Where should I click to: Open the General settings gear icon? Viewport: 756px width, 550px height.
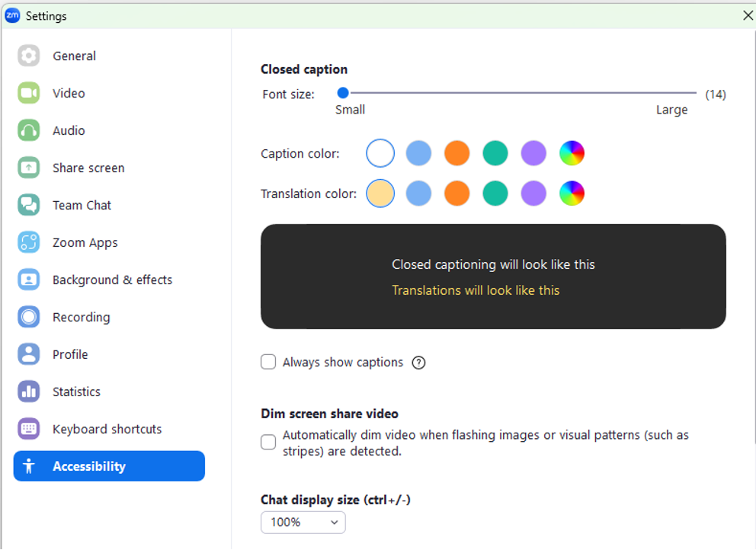29,56
